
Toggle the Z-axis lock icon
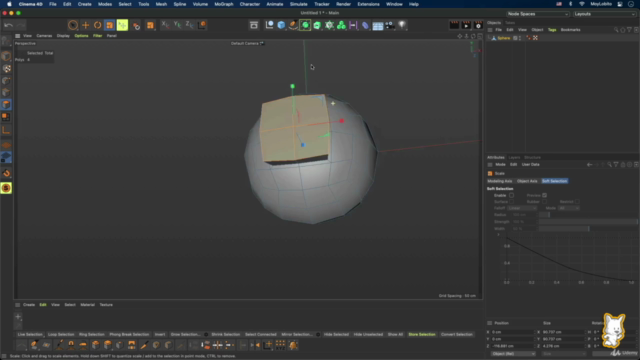[189, 25]
